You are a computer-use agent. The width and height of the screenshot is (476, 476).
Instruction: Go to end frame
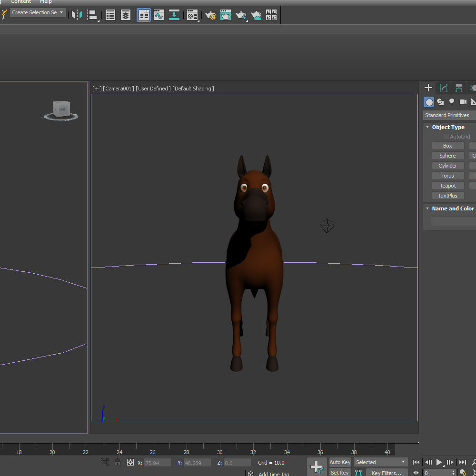pos(462,462)
